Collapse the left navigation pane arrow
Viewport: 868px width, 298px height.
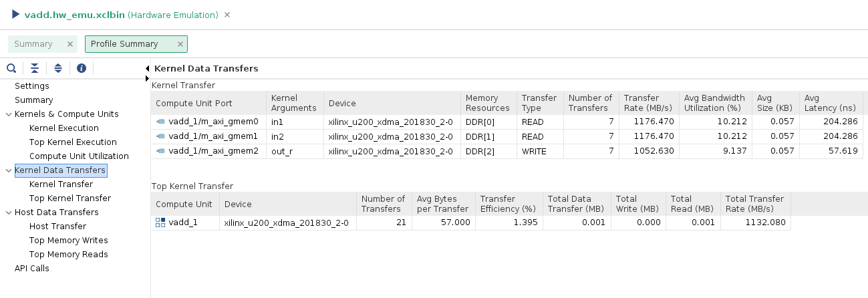point(147,69)
